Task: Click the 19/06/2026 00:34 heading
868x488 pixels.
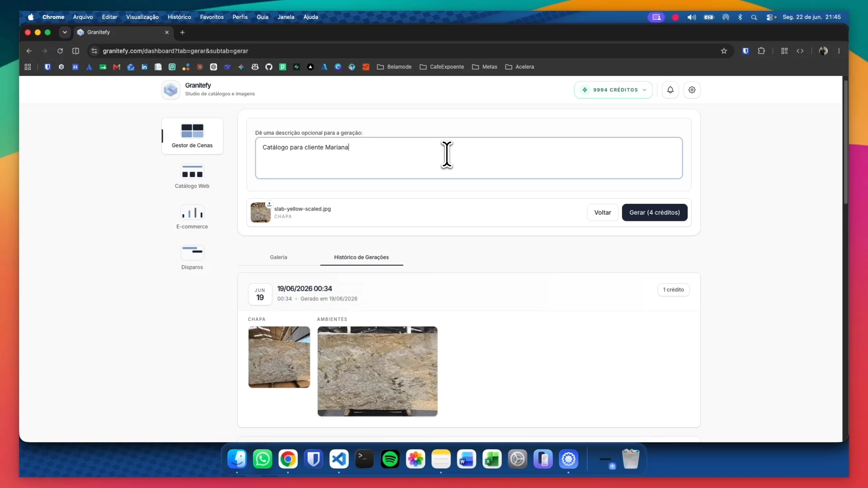Action: (305, 288)
